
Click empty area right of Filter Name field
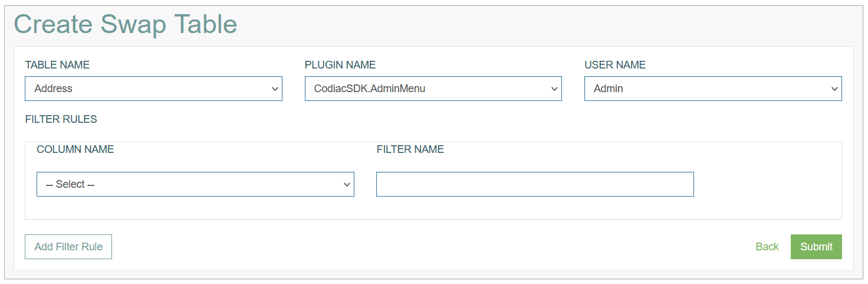pos(767,184)
